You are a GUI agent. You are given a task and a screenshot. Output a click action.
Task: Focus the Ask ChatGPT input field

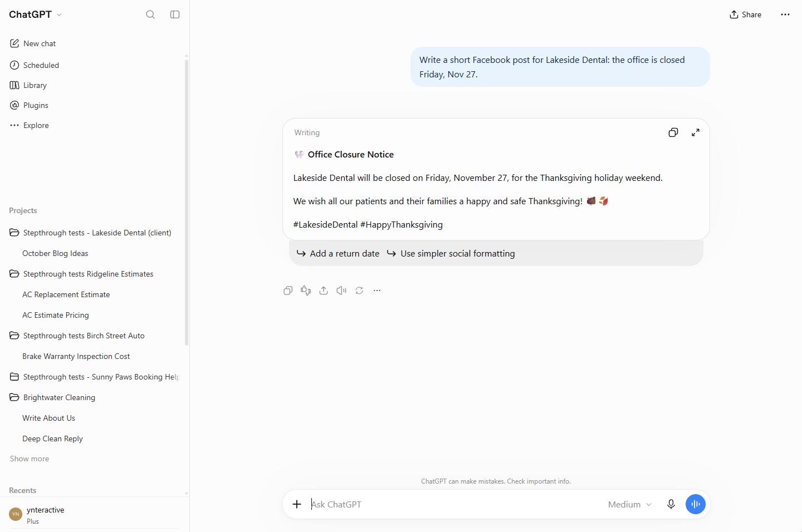click(x=454, y=504)
